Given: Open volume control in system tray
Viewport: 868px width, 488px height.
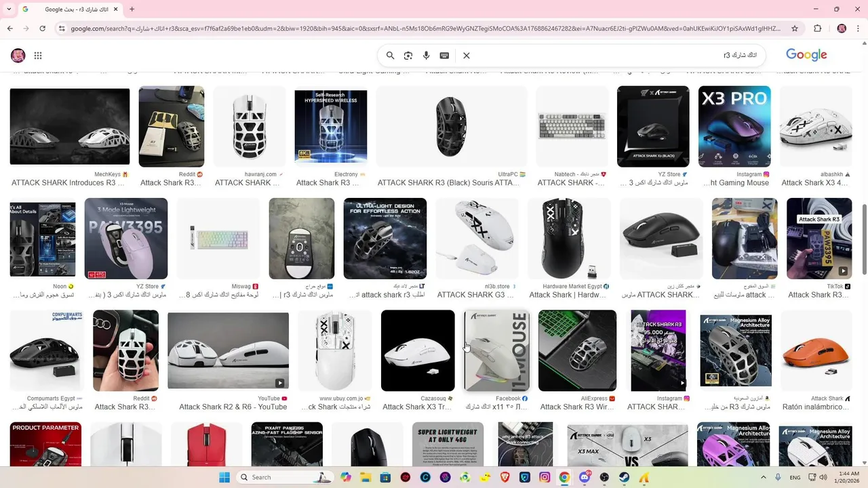Looking at the screenshot, I should tap(823, 477).
